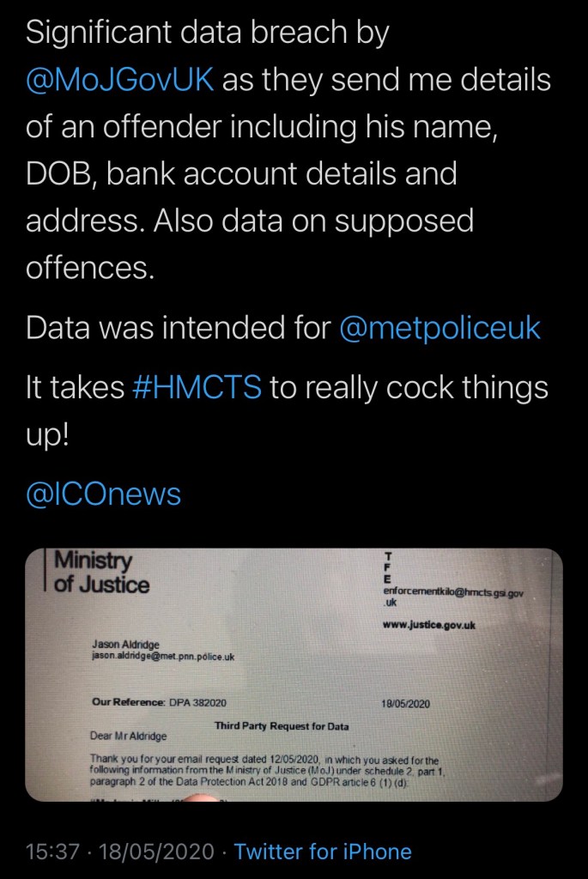The image size is (588, 879).
Task: Click the Ministry of Justice logo in photo
Action: pos(99,573)
